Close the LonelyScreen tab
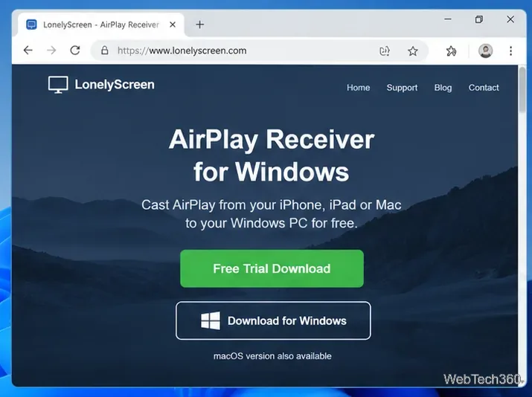Screen dimensions: 532x397 (x=173, y=25)
